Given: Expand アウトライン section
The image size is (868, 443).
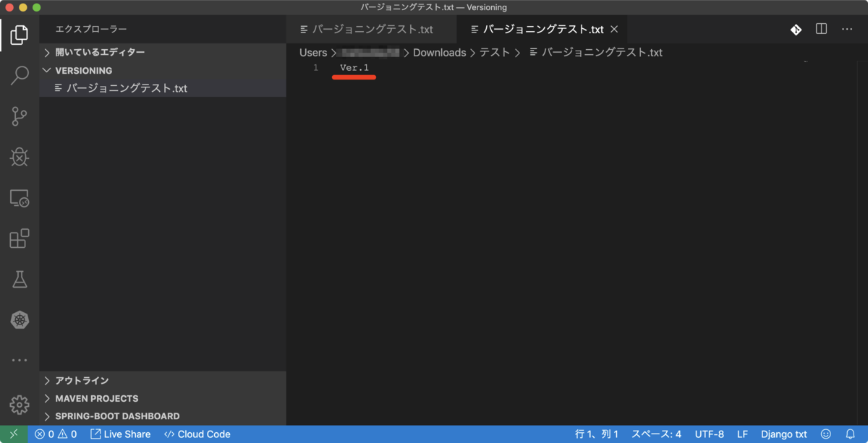Looking at the screenshot, I should [x=163, y=381].
